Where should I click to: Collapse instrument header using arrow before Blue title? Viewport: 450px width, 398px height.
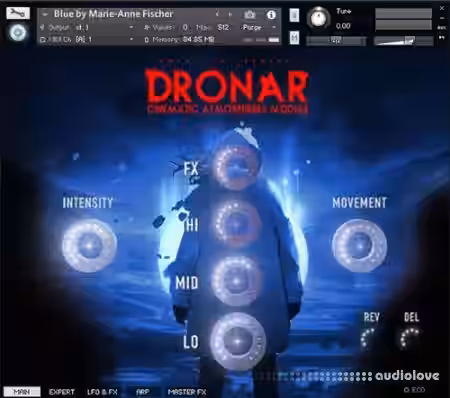point(45,14)
